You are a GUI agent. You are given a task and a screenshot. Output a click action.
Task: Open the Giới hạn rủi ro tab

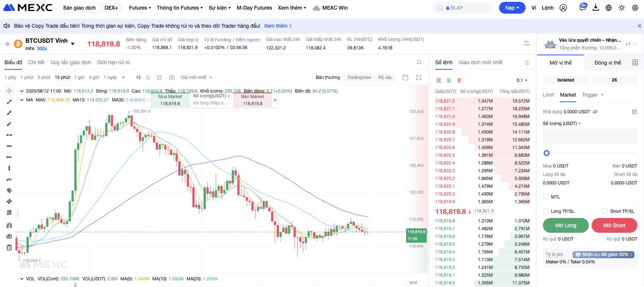pos(114,62)
